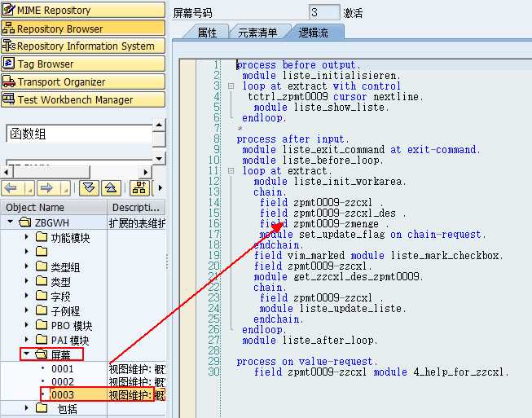This screenshot has height=418, width=532.
Task: Switch to the 属性 tab
Action: point(207,33)
